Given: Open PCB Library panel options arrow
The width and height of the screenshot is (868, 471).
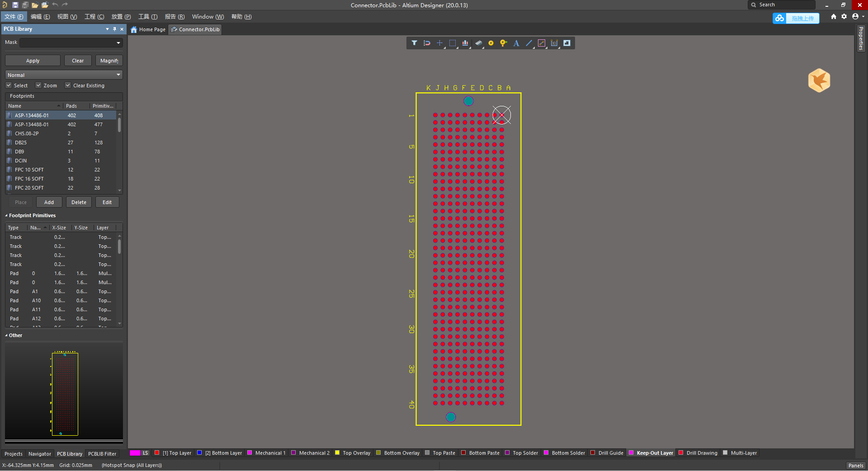Looking at the screenshot, I should 107,29.
